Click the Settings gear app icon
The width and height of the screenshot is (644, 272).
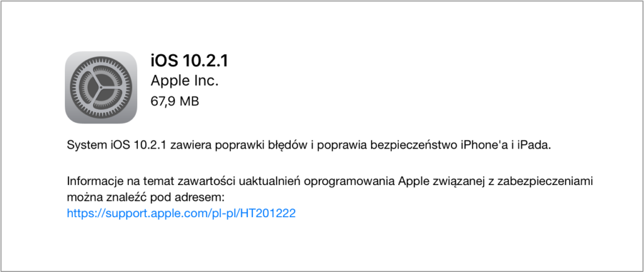[x=101, y=87]
